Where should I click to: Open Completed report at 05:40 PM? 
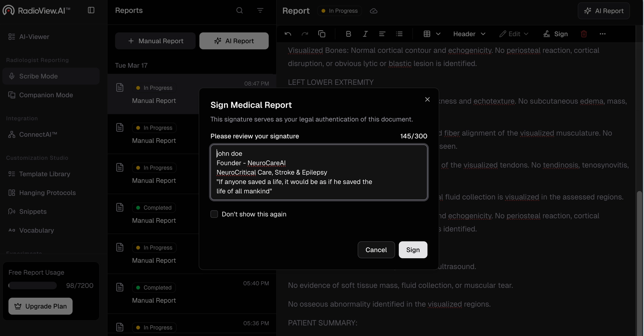tap(192, 294)
